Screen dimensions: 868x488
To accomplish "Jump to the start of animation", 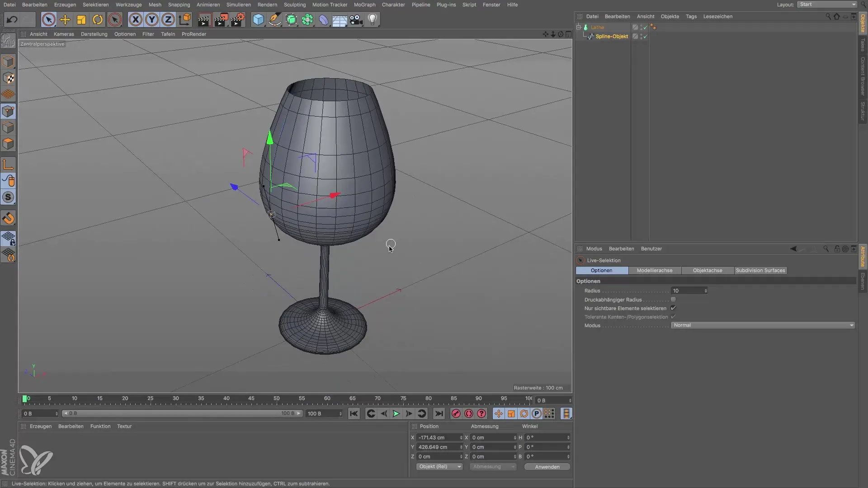I will [354, 414].
